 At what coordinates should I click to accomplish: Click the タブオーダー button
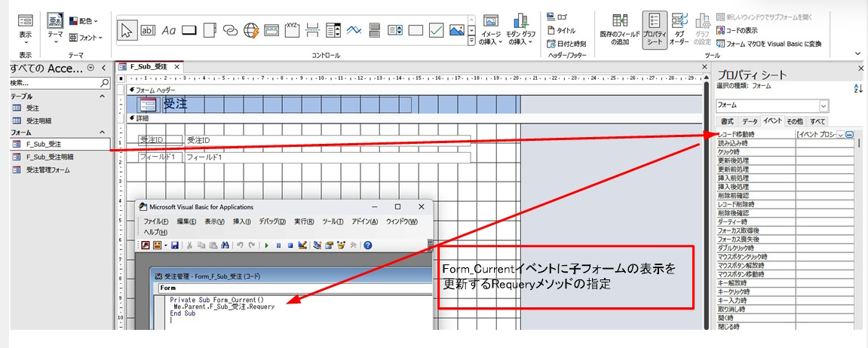tap(679, 30)
